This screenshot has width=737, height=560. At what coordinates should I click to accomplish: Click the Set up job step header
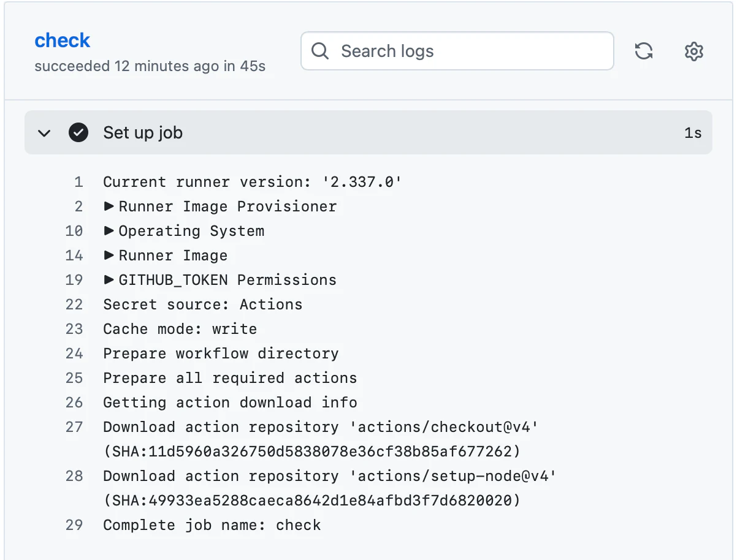(368, 132)
